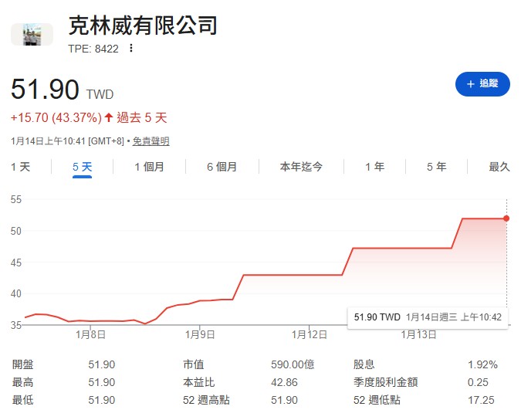The width and height of the screenshot is (521, 420).
Task: Click the 開盤 label
Action: [x=23, y=364]
